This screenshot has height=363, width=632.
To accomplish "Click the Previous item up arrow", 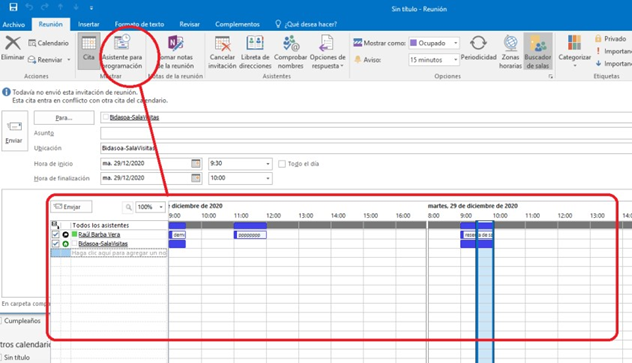I will 60,7.
